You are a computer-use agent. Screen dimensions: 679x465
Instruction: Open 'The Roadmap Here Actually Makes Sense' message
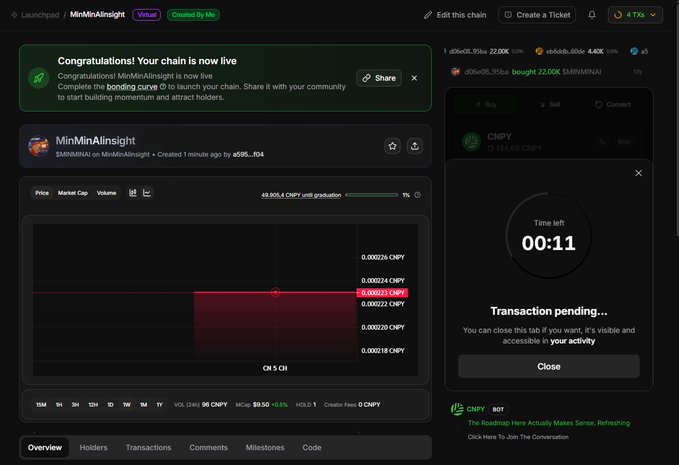tap(549, 423)
